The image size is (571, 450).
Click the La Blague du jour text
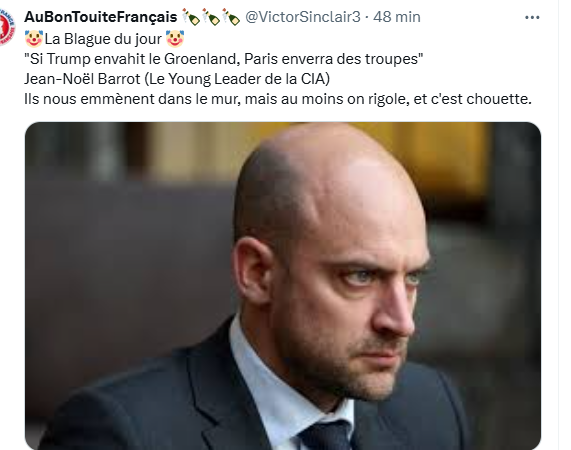103,39
